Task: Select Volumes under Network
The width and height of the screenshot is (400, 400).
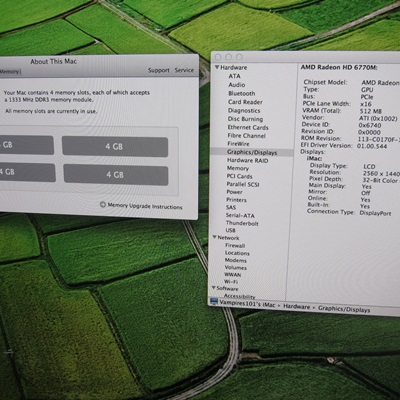Action: pyautogui.click(x=236, y=268)
